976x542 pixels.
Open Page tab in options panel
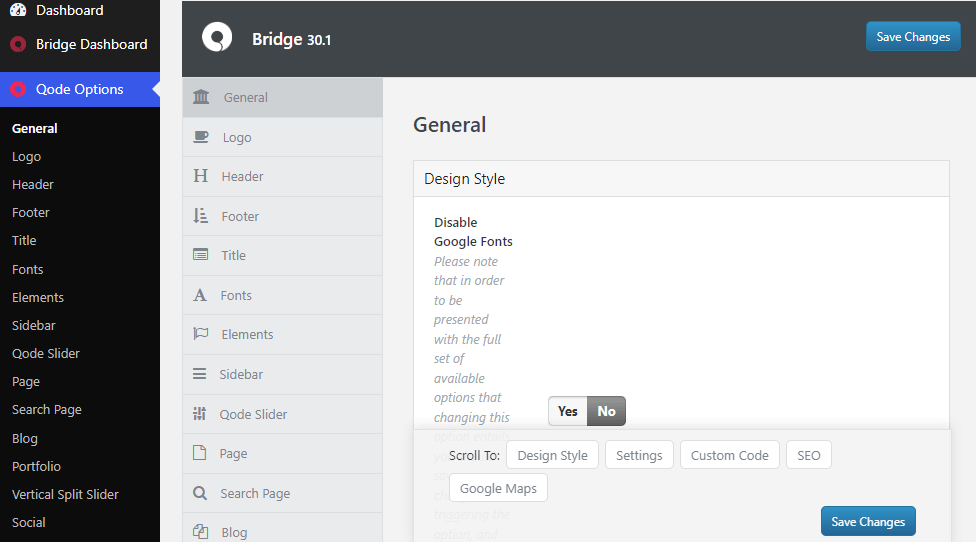tap(283, 454)
